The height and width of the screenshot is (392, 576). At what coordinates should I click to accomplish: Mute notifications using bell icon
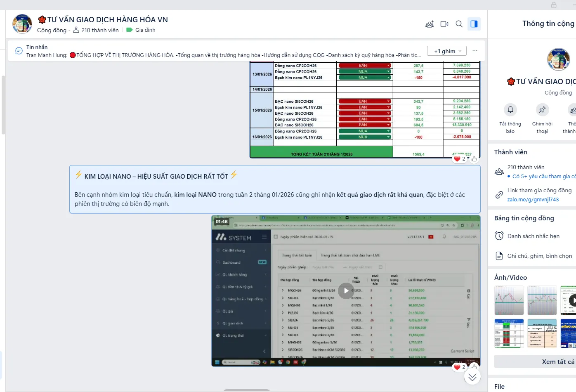tap(510, 110)
